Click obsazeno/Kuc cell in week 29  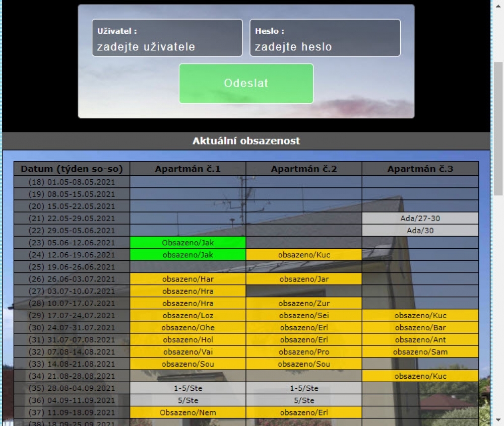click(x=420, y=316)
